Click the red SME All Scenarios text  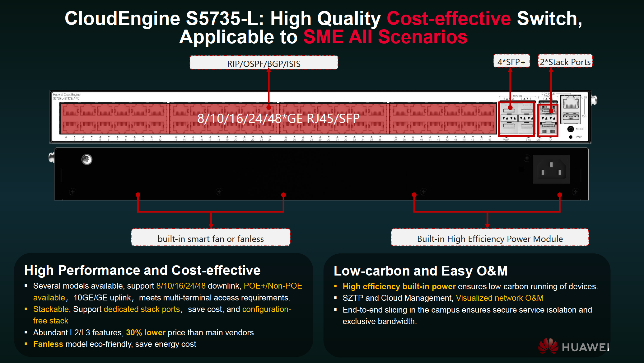(385, 37)
